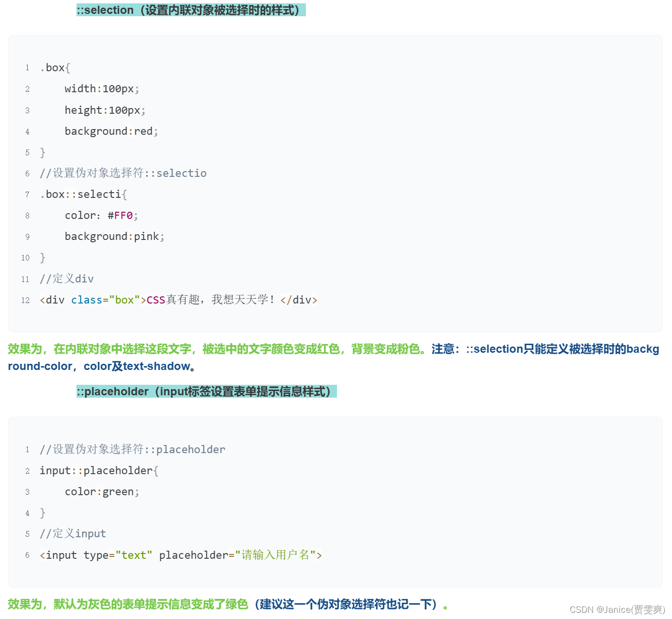The image size is (672, 619).
Task: Click the 'background:pink;' code line
Action: (x=115, y=236)
